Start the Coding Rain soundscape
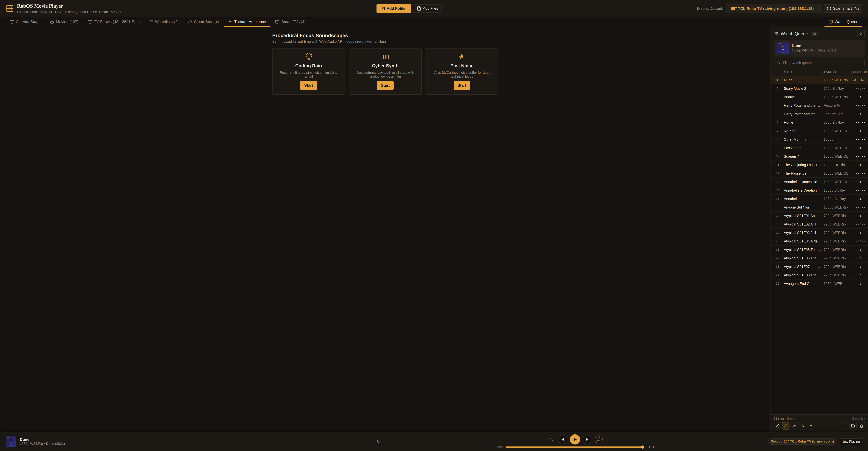The width and height of the screenshot is (868, 451). pyautogui.click(x=308, y=85)
